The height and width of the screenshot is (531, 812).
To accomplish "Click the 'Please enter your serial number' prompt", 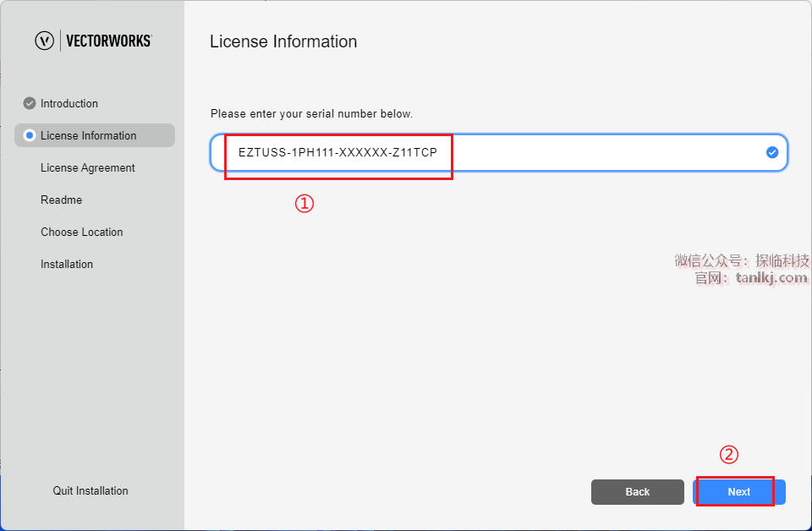I will pos(311,113).
